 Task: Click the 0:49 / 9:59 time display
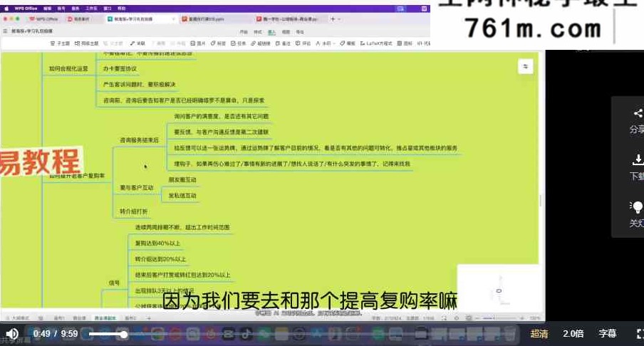[x=56, y=334]
